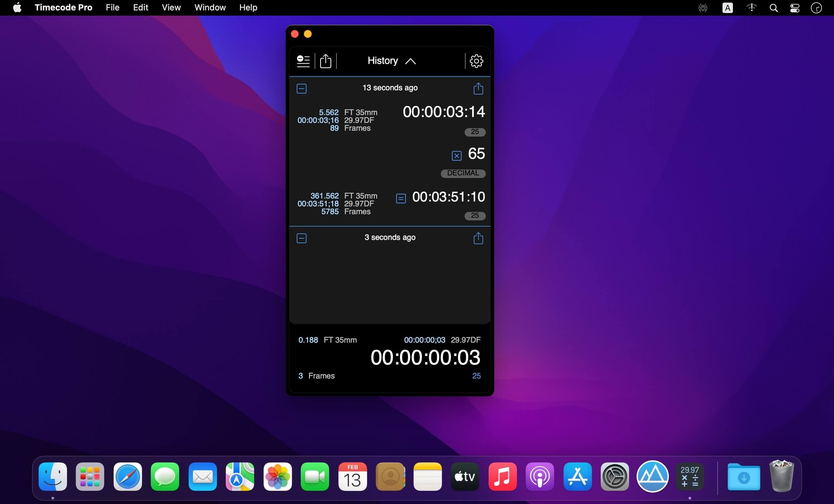The image size is (834, 504).
Task: Select the 00:03:51:10 timecode result
Action: tap(449, 197)
